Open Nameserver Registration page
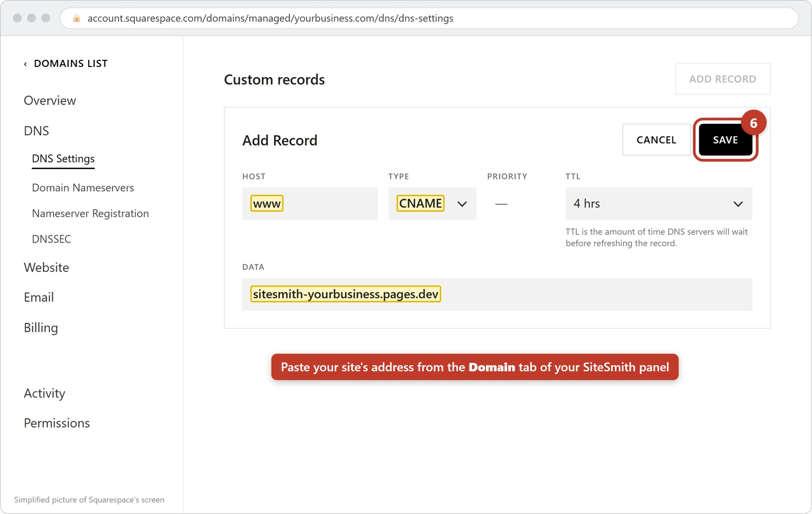The image size is (812, 514). pyautogui.click(x=90, y=214)
